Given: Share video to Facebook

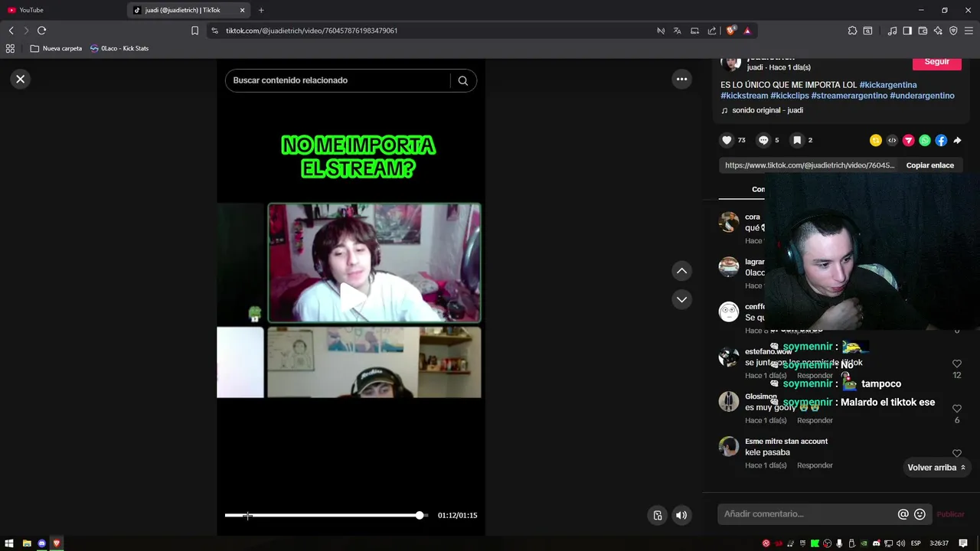Looking at the screenshot, I should point(941,140).
